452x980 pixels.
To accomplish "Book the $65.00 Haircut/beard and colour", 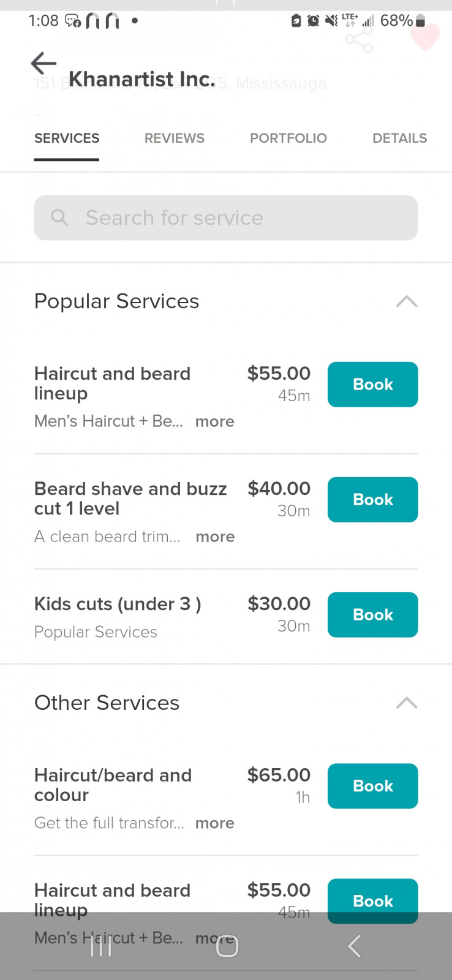I will click(x=372, y=786).
